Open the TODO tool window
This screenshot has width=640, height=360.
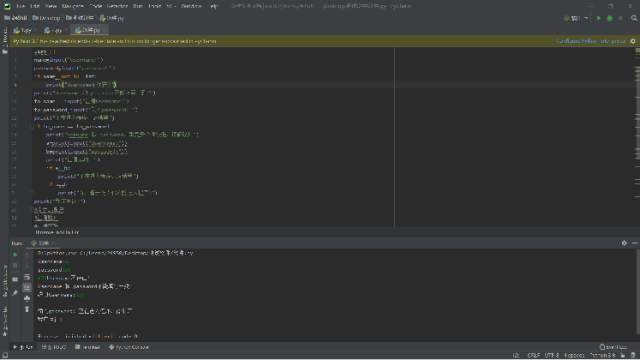coord(54,347)
